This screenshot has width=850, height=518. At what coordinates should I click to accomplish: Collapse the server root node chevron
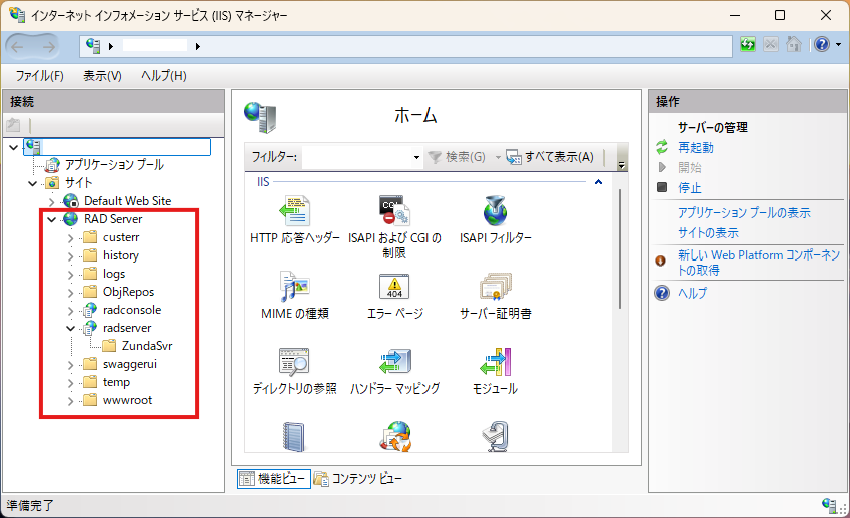click(x=14, y=147)
